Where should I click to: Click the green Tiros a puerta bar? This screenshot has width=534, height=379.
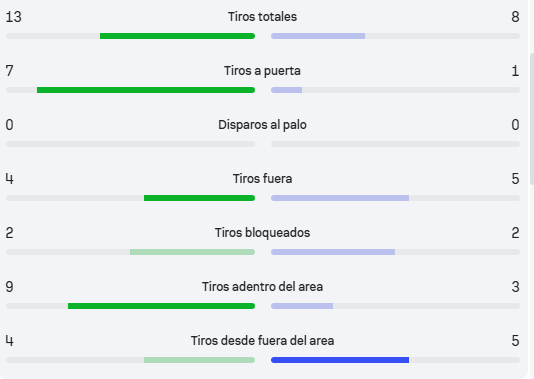146,90
